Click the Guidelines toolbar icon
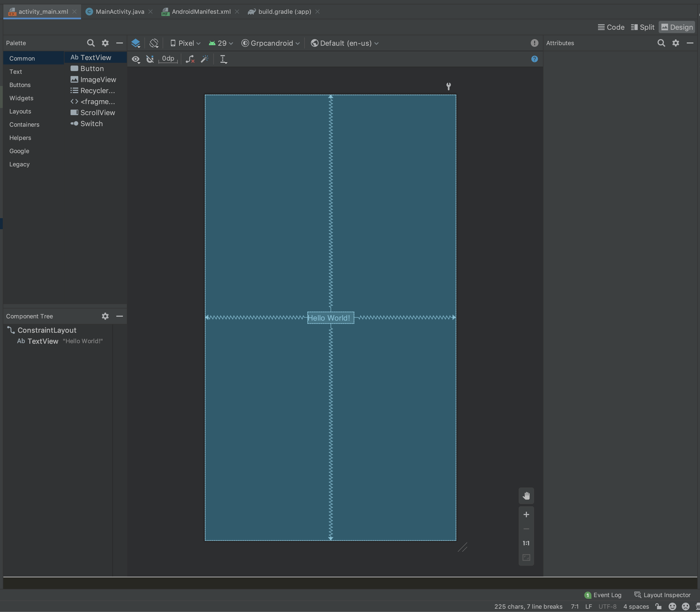Image resolution: width=700 pixels, height=612 pixels. tap(223, 59)
